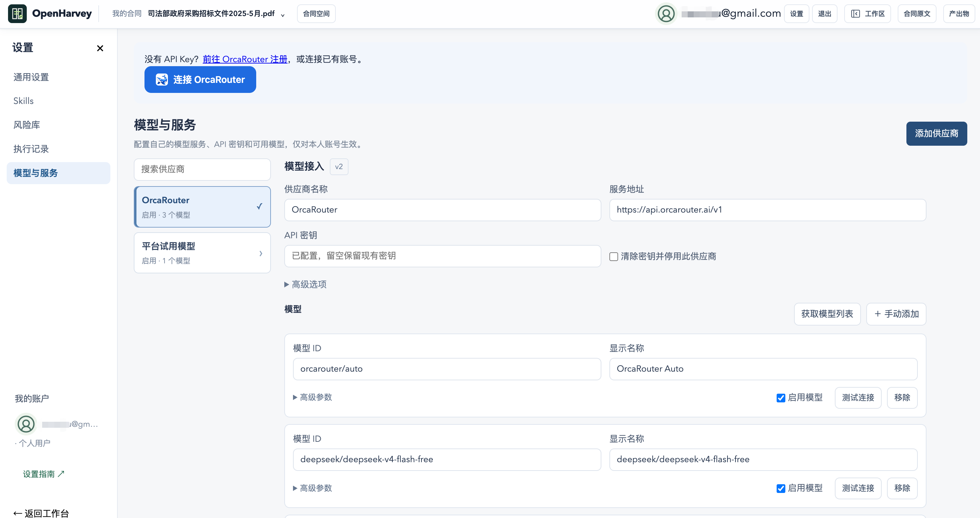This screenshot has width=980, height=518.
Task: Edit model ID field orcarouter/auto
Action: [447, 369]
